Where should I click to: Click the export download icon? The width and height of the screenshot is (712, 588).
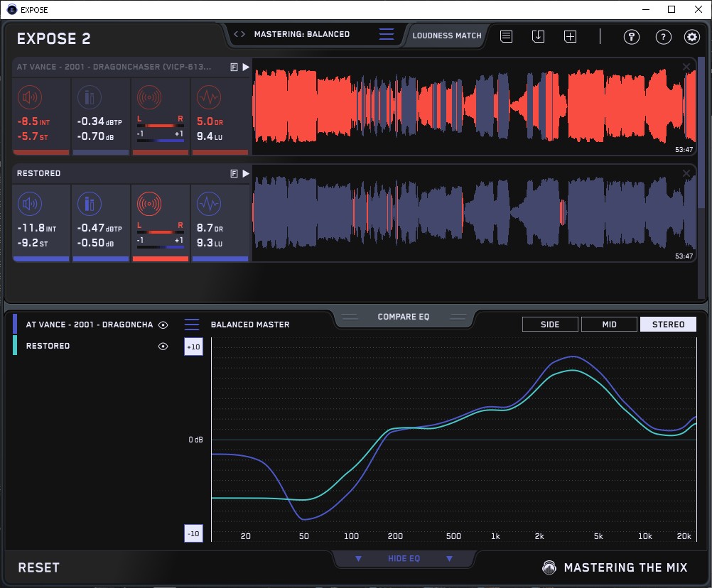tap(538, 36)
